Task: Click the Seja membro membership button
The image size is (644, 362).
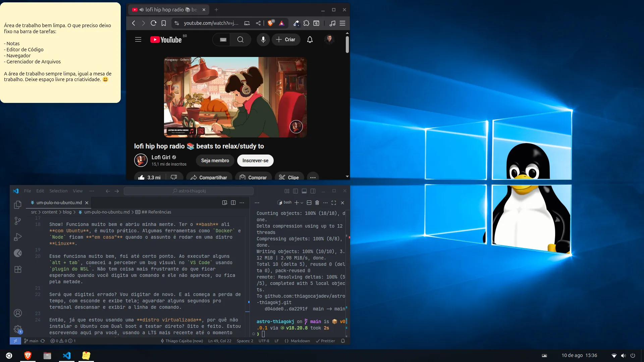Action: 215,161
